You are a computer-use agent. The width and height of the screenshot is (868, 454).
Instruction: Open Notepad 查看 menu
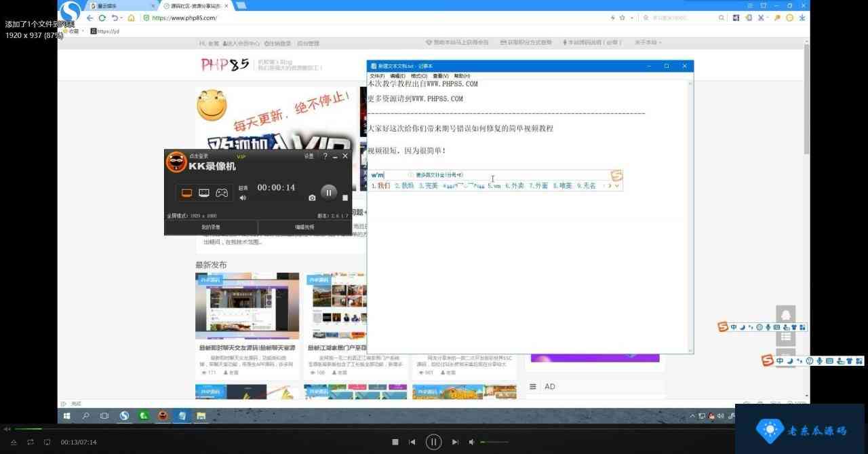(441, 76)
